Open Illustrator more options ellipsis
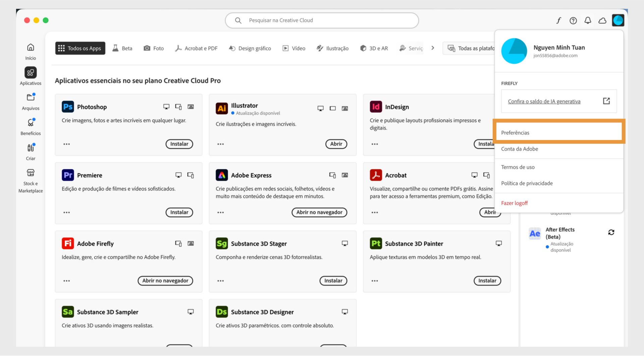644x356 pixels. [220, 144]
